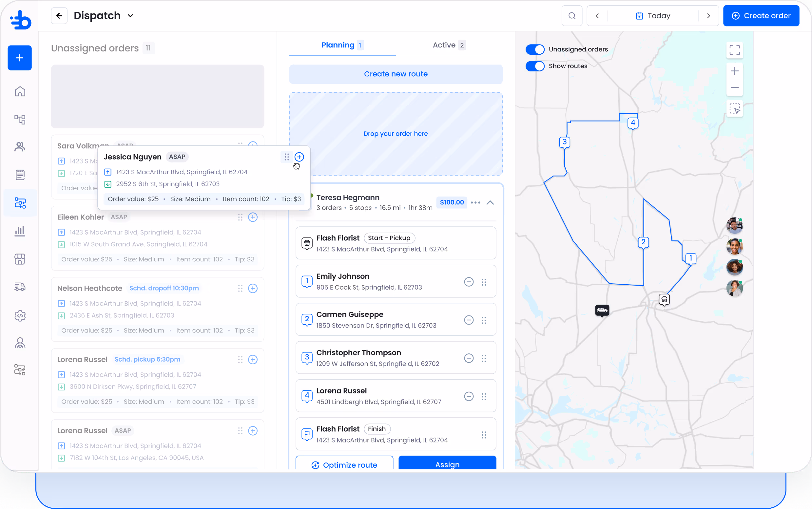The height and width of the screenshot is (509, 812).
Task: Click Create new route button
Action: pyautogui.click(x=396, y=74)
